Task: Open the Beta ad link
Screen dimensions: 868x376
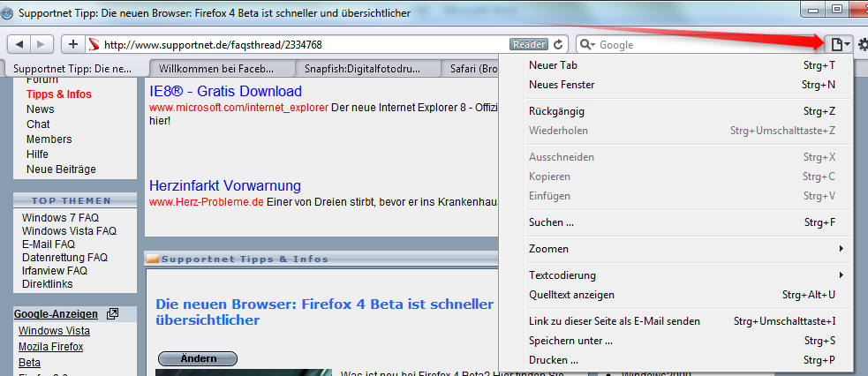Action: pyautogui.click(x=29, y=363)
